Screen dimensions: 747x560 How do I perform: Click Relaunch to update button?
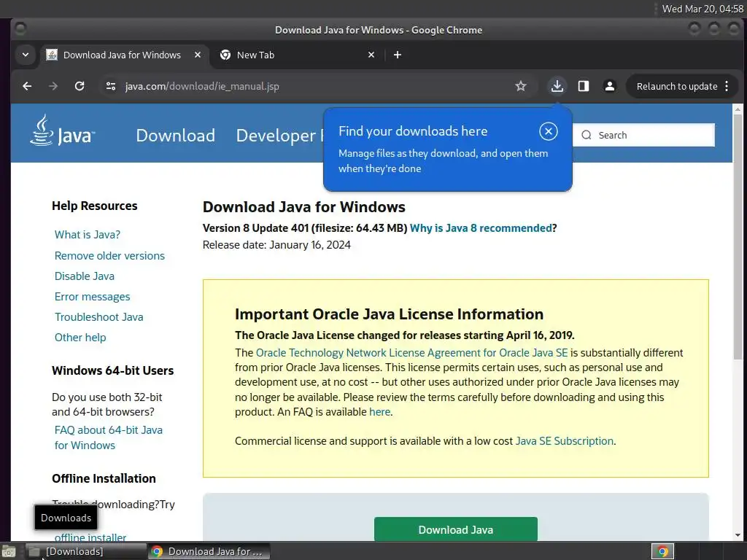click(x=677, y=86)
